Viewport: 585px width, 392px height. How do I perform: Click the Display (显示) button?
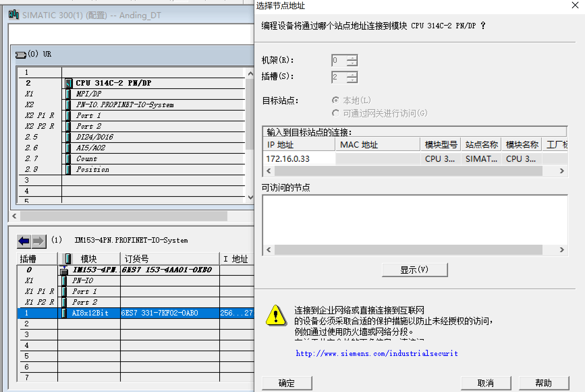point(415,270)
